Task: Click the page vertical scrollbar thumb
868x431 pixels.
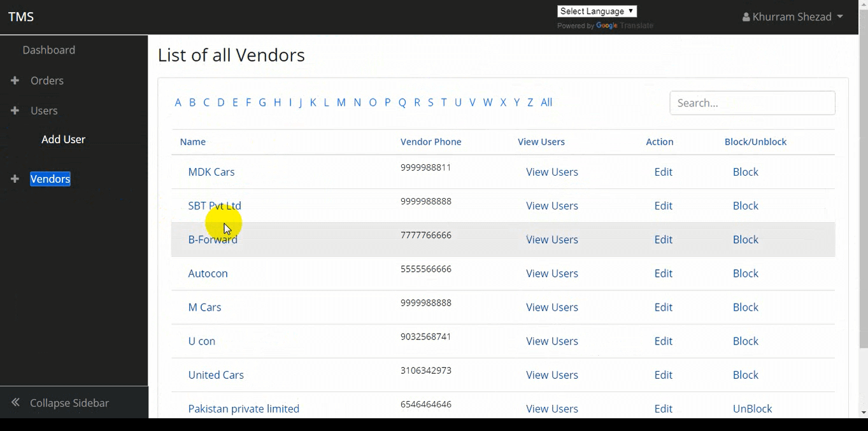Action: coord(864,179)
